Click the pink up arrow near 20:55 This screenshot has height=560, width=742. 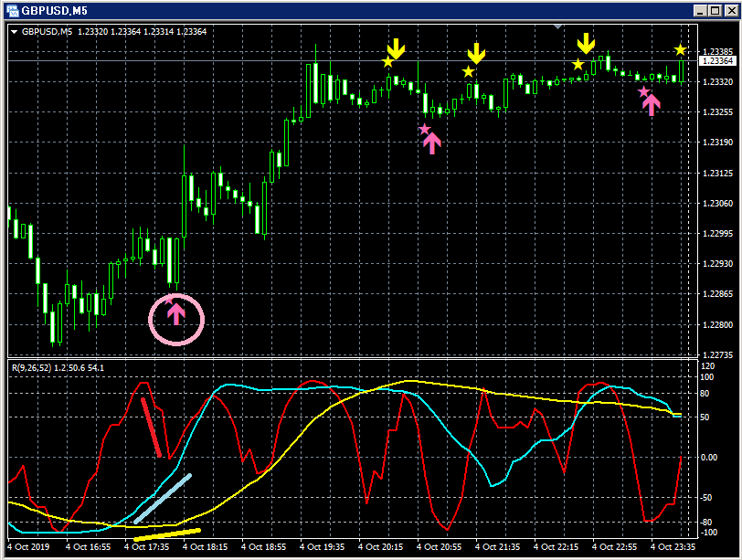pos(431,143)
